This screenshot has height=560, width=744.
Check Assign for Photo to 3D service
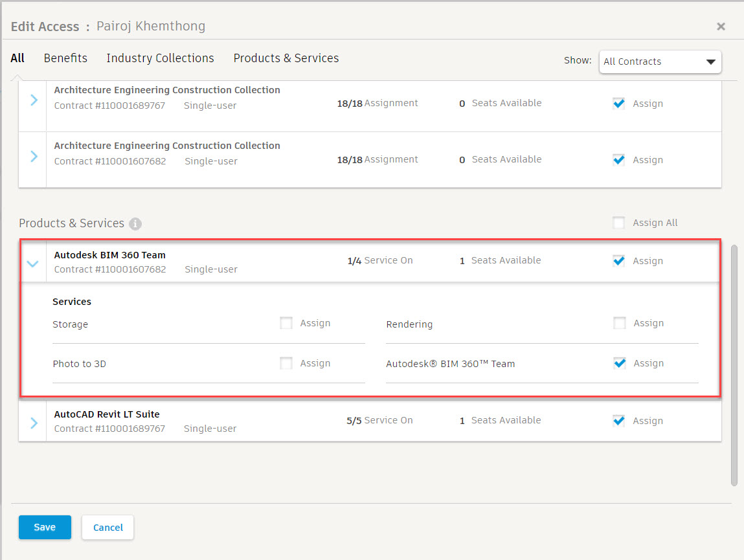[x=286, y=364]
